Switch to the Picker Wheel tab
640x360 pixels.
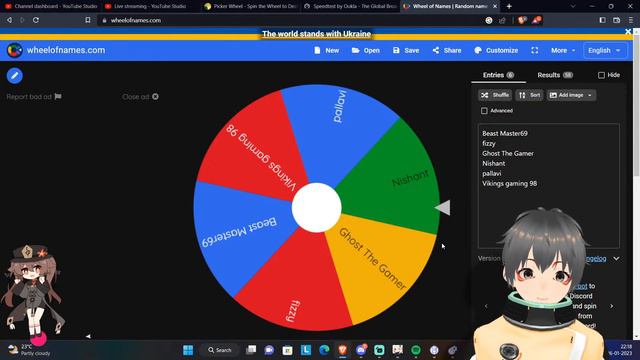(x=250, y=6)
